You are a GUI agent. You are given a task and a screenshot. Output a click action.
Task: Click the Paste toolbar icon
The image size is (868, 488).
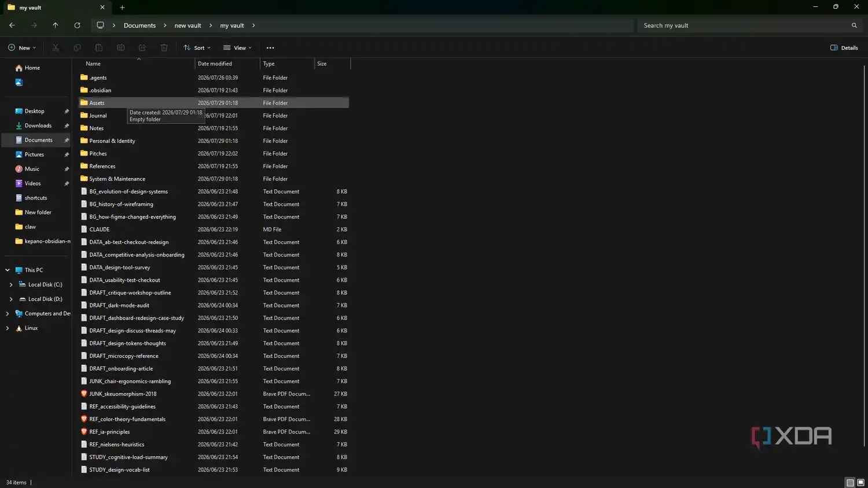click(x=99, y=48)
